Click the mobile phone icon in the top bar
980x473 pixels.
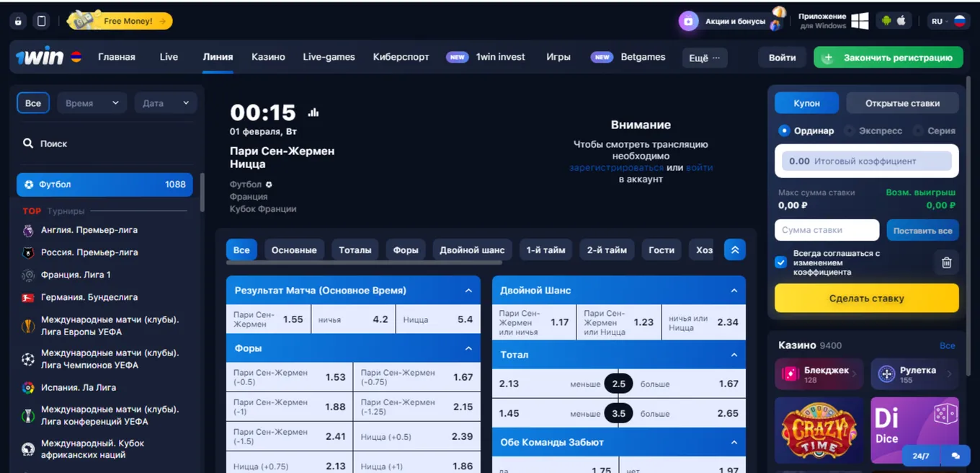42,22
